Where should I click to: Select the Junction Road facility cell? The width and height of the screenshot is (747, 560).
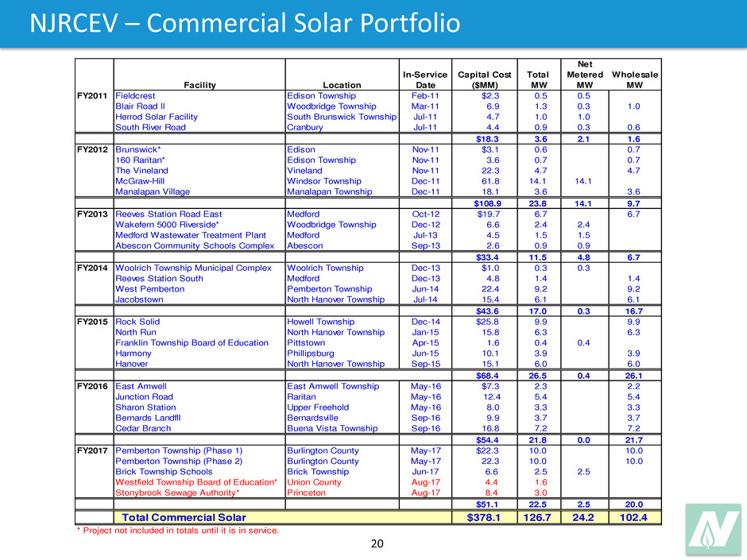145,396
